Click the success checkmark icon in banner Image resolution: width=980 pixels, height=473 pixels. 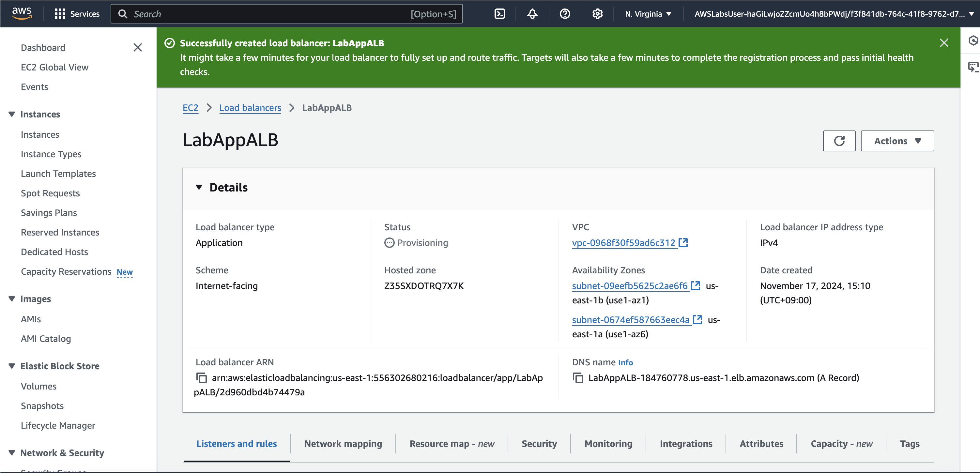pos(170,43)
